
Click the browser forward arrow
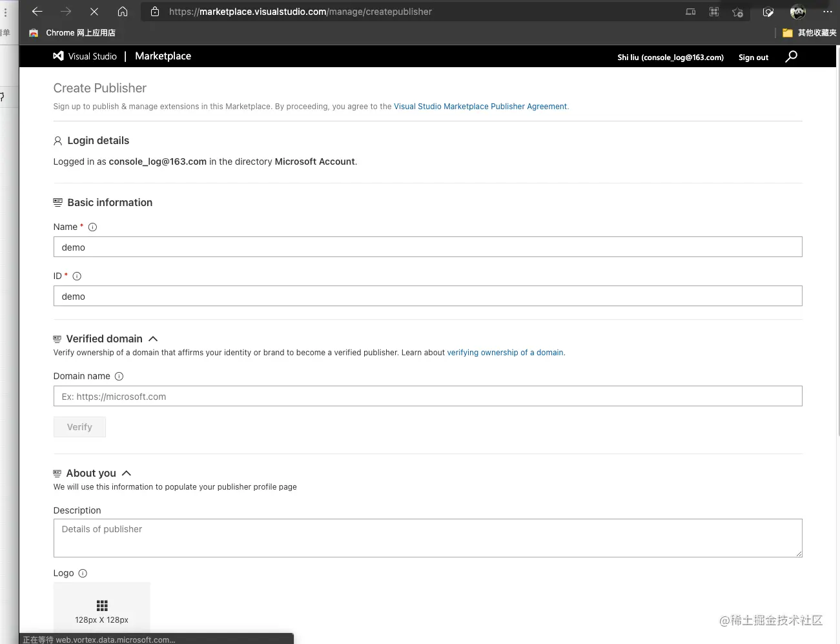click(x=65, y=12)
